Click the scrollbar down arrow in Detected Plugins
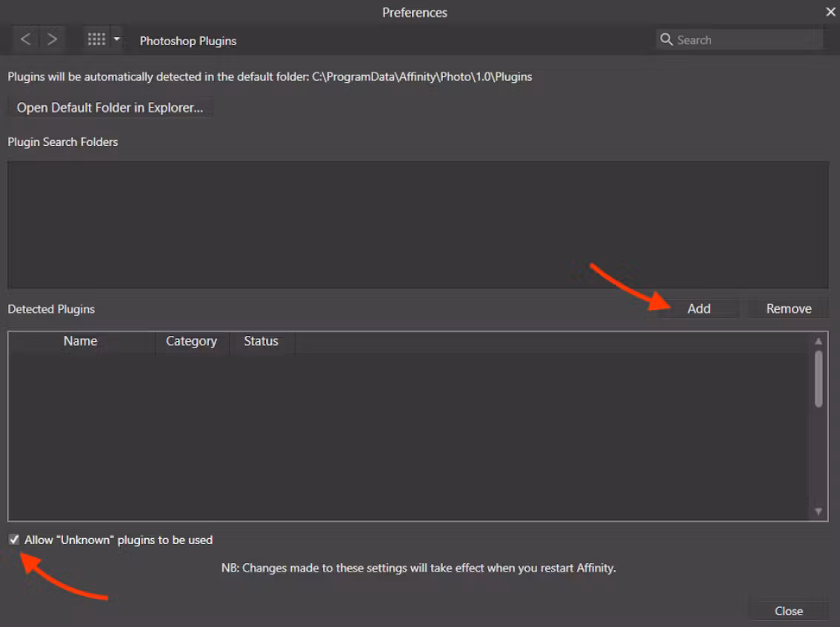The image size is (840, 627). [x=818, y=511]
